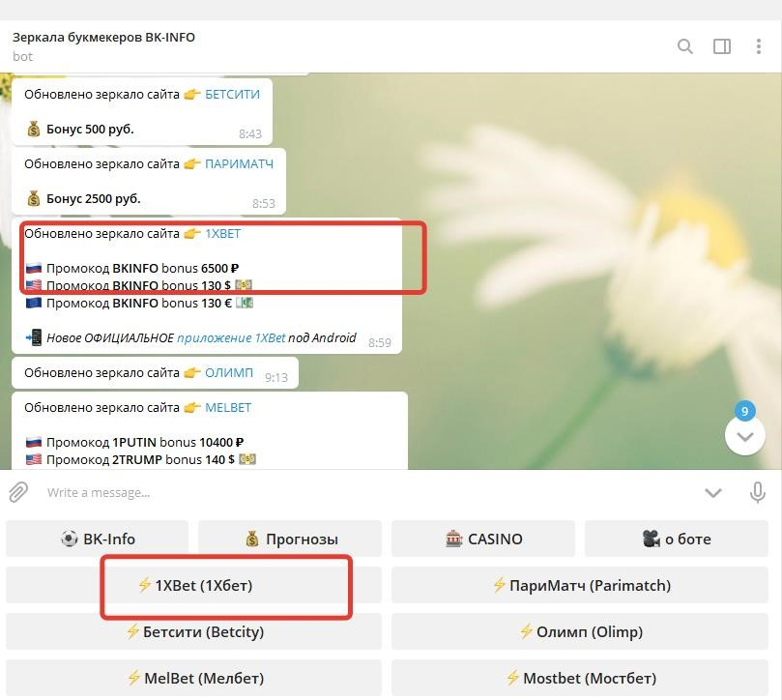Screen dimensions: 782x700
Task: Choose the ПариМатч (Parimatch) keyboard button
Action: [x=580, y=585]
